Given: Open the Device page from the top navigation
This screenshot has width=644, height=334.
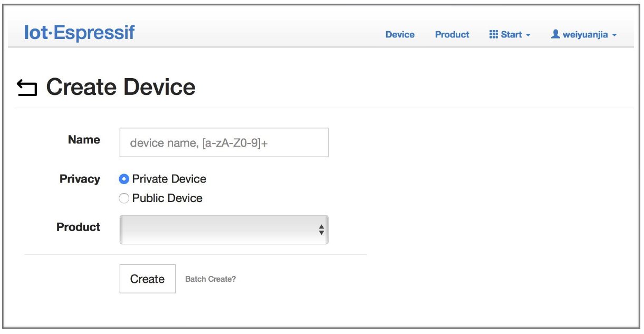Looking at the screenshot, I should point(400,35).
